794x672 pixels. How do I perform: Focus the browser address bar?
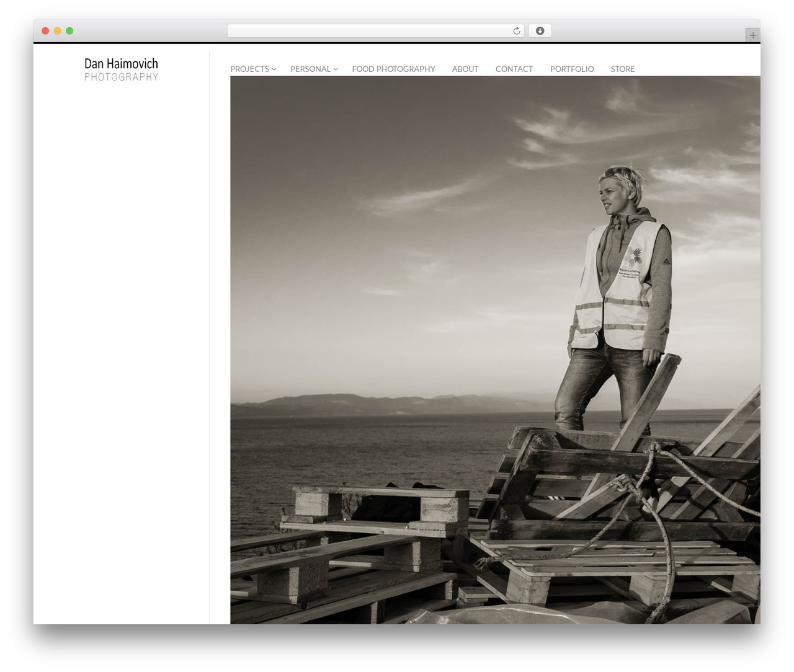click(x=376, y=31)
